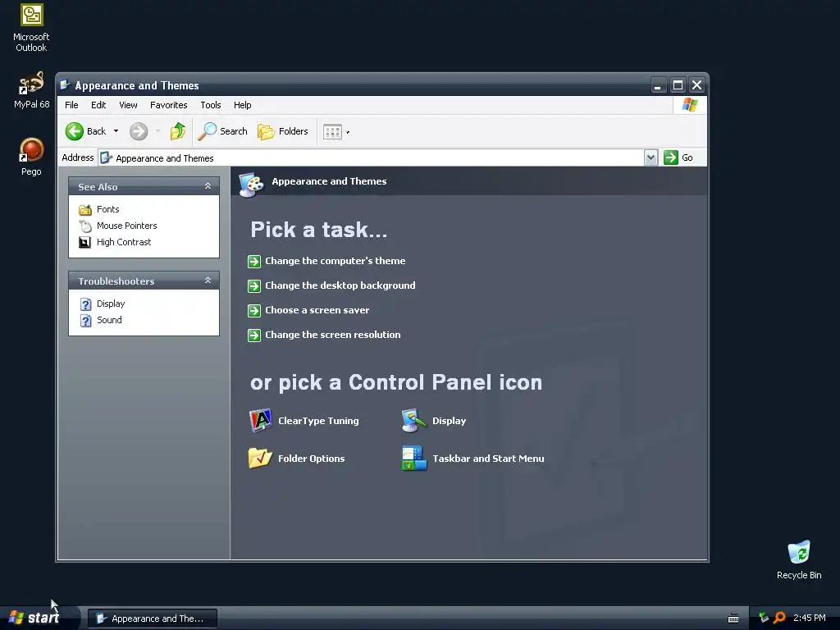Click arrow icon beside screen resolution task
The width and height of the screenshot is (840, 630).
point(254,336)
